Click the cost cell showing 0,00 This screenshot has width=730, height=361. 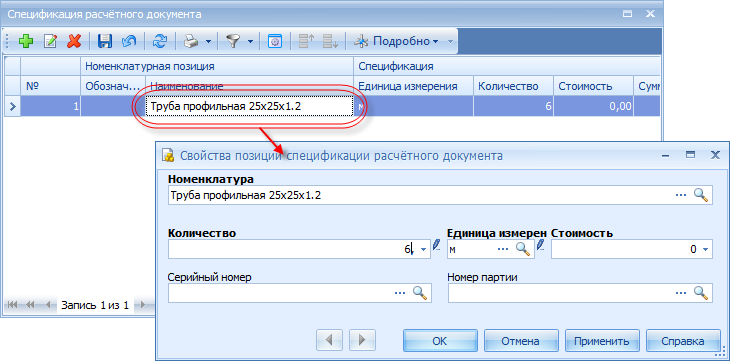(x=594, y=107)
